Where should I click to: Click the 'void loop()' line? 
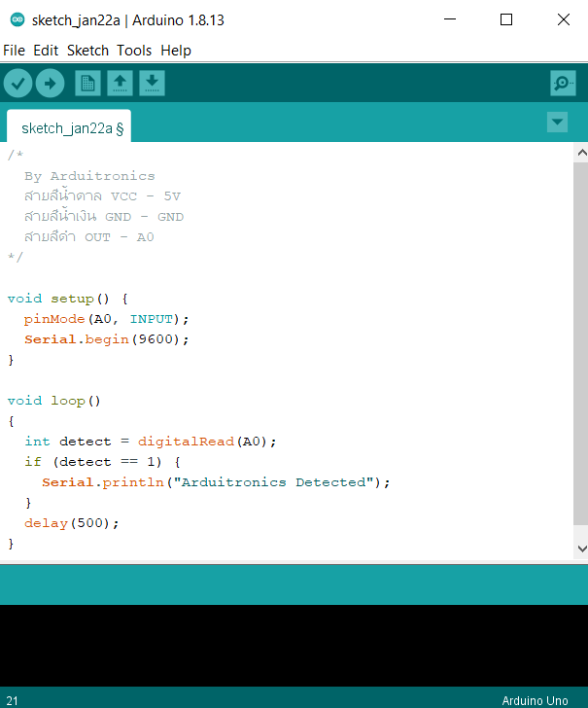pos(53,401)
